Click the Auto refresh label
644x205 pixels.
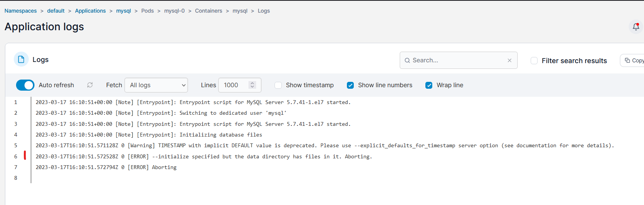click(56, 85)
